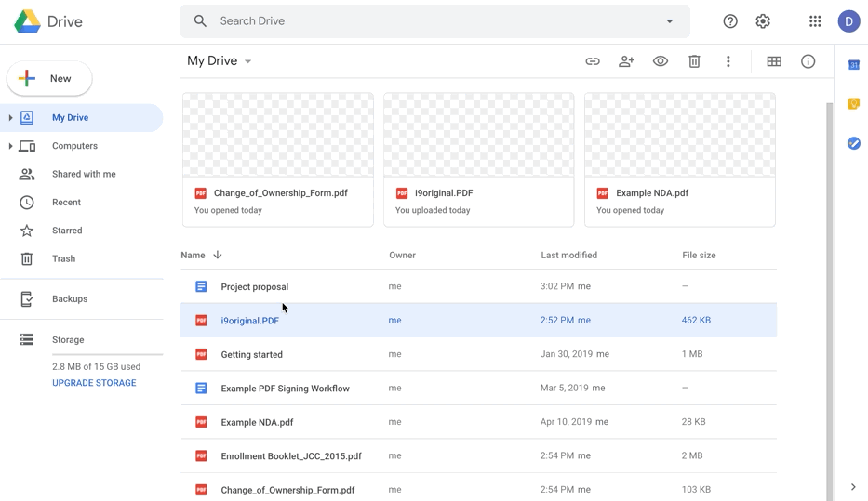Click the get shareable link icon
This screenshot has width=868, height=501.
[x=593, y=61]
